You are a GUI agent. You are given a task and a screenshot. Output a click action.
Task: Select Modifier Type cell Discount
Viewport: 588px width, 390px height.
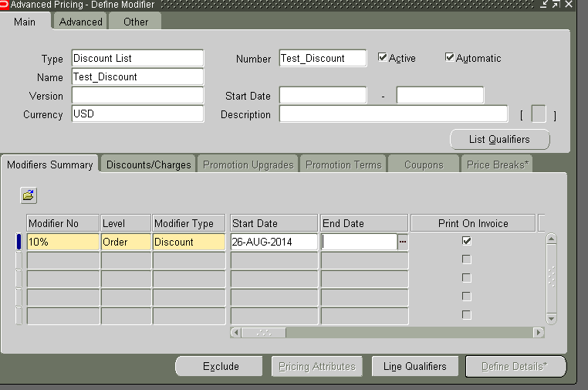[x=189, y=242]
